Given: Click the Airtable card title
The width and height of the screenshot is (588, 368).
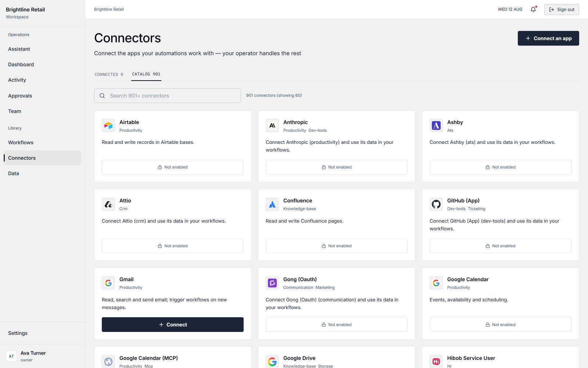Looking at the screenshot, I should click(x=129, y=122).
